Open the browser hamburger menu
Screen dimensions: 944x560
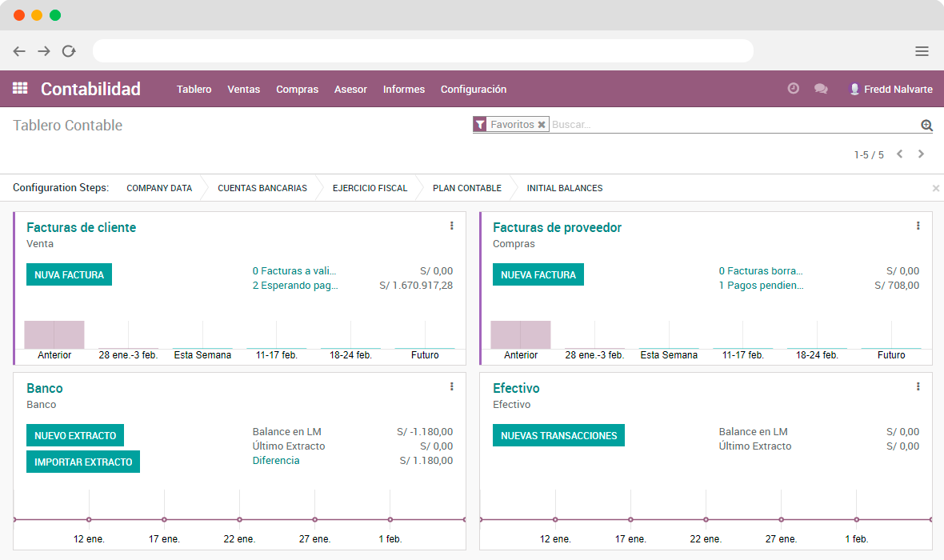(922, 51)
